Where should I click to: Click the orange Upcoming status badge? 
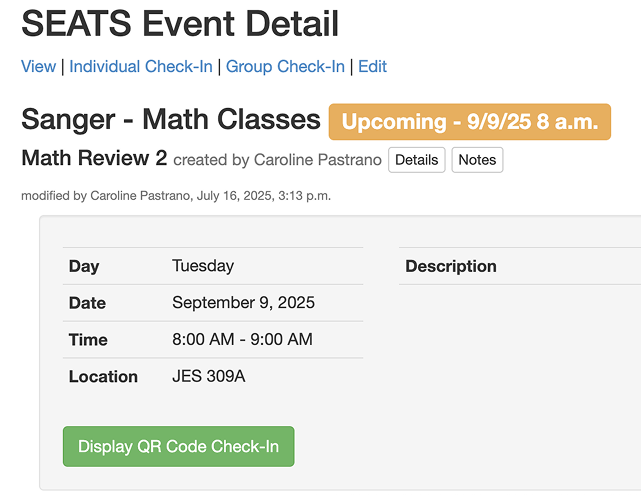tap(469, 122)
